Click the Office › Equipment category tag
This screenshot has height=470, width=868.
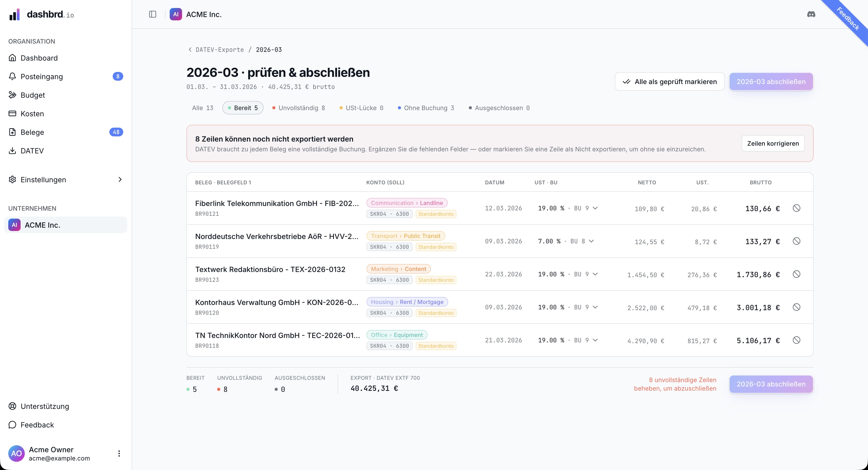[397, 335]
